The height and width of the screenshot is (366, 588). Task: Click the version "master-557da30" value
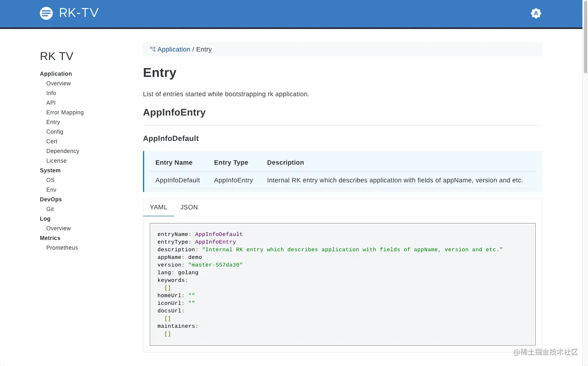point(215,265)
